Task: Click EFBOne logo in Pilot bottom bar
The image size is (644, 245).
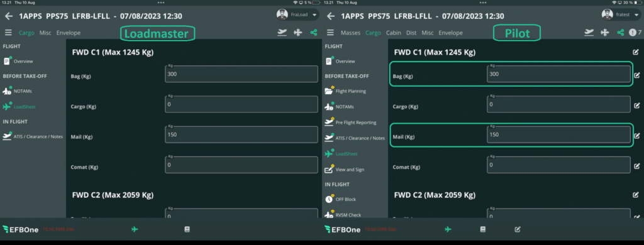Action: (343, 229)
